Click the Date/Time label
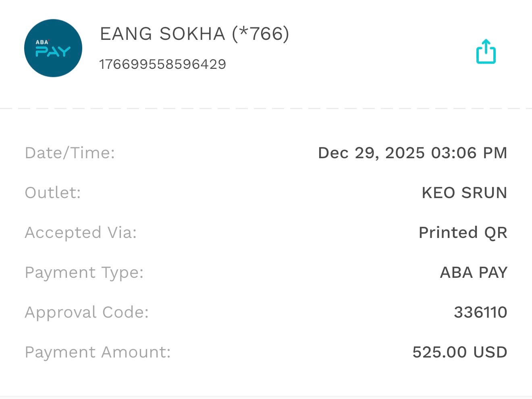Screen dimensions: 532x399 point(70,153)
